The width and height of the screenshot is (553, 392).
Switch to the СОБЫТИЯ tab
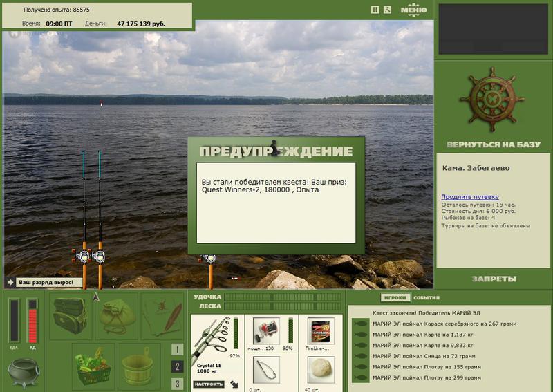[427, 298]
